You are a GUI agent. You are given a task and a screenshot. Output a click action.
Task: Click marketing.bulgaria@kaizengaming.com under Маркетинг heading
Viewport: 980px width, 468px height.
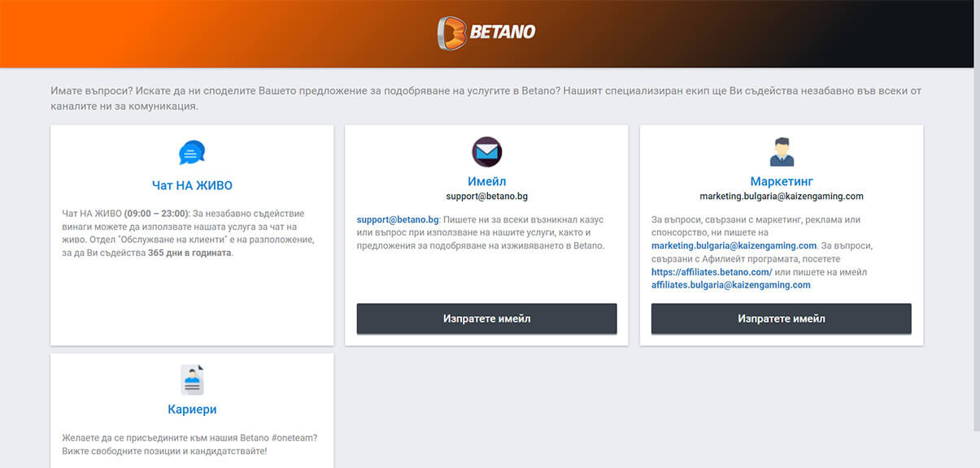pyautogui.click(x=782, y=197)
